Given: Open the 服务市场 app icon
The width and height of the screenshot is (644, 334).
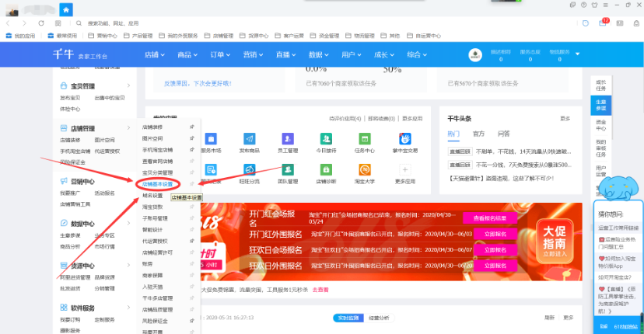Looking at the screenshot, I should [211, 139].
